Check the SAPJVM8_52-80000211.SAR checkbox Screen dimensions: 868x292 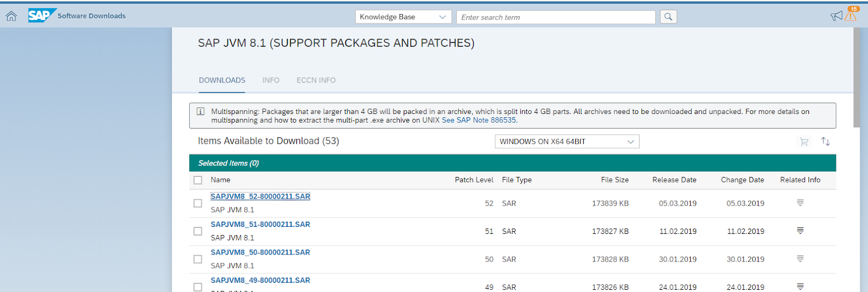click(198, 203)
